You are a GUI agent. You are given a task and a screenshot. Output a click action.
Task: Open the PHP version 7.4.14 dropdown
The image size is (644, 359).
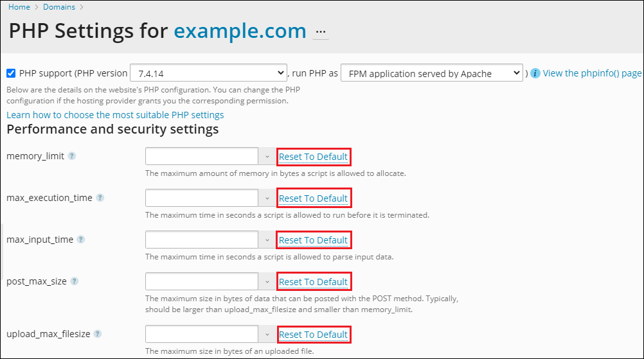(x=208, y=73)
